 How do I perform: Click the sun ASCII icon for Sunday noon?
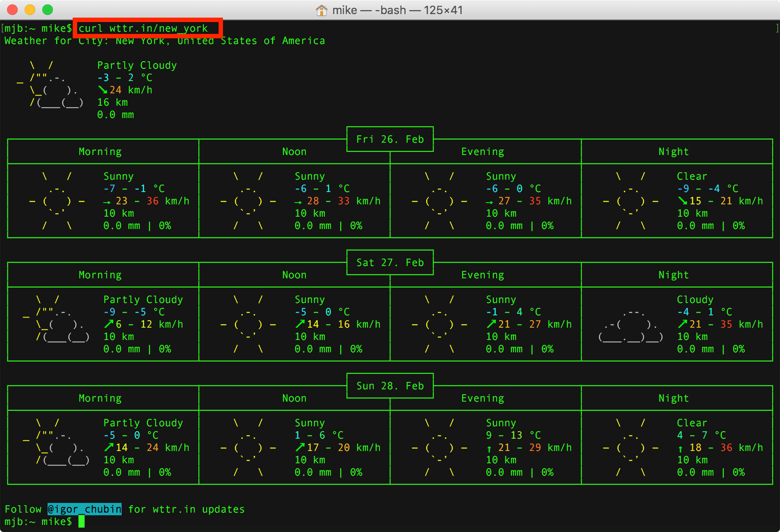pyautogui.click(x=248, y=448)
